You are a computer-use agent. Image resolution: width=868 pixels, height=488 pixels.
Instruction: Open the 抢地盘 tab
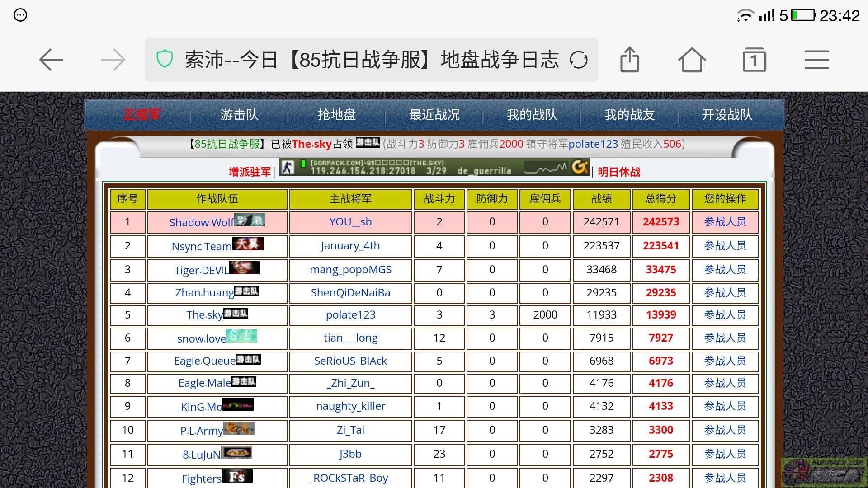click(337, 115)
